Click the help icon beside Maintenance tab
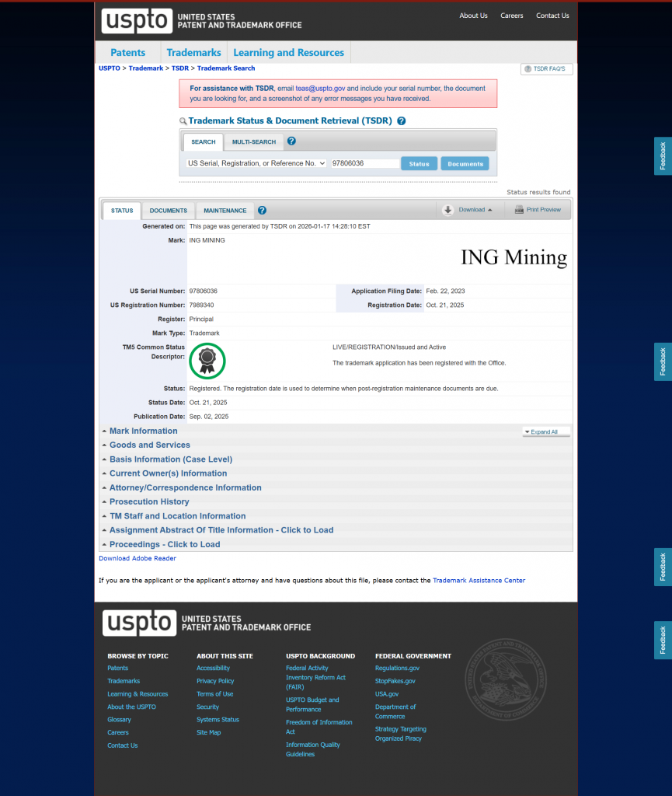This screenshot has height=796, width=672. (x=263, y=211)
